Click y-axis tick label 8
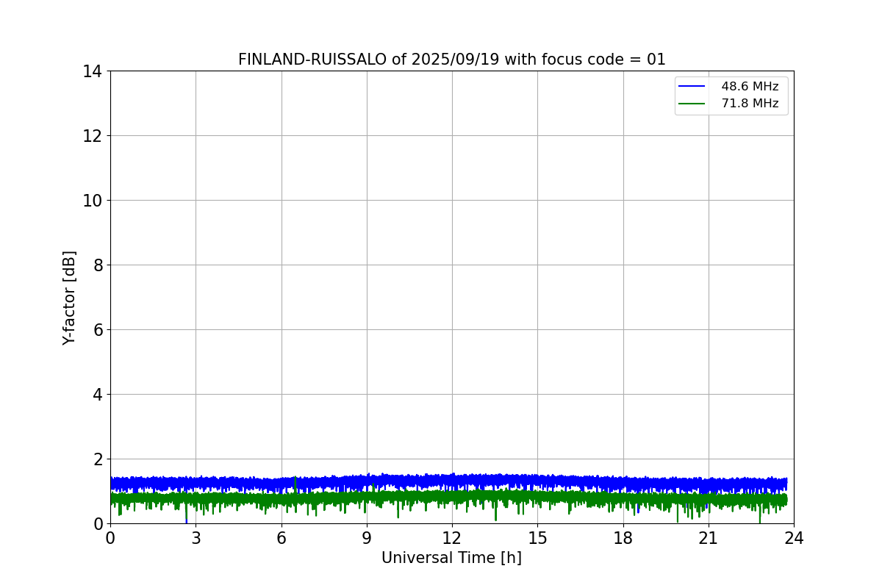The width and height of the screenshot is (882, 588). [98, 265]
